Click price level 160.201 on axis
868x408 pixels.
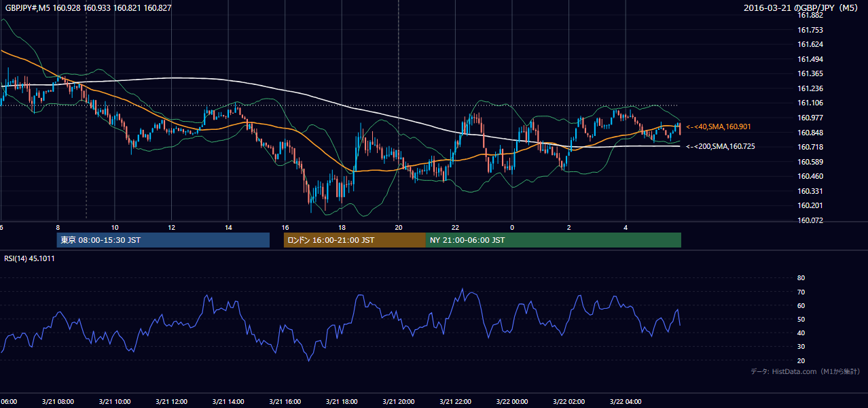[810, 206]
